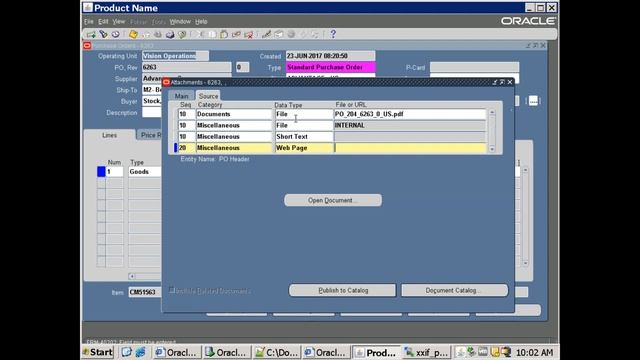Open the Window menu
The height and width of the screenshot is (360, 640).
180,22
